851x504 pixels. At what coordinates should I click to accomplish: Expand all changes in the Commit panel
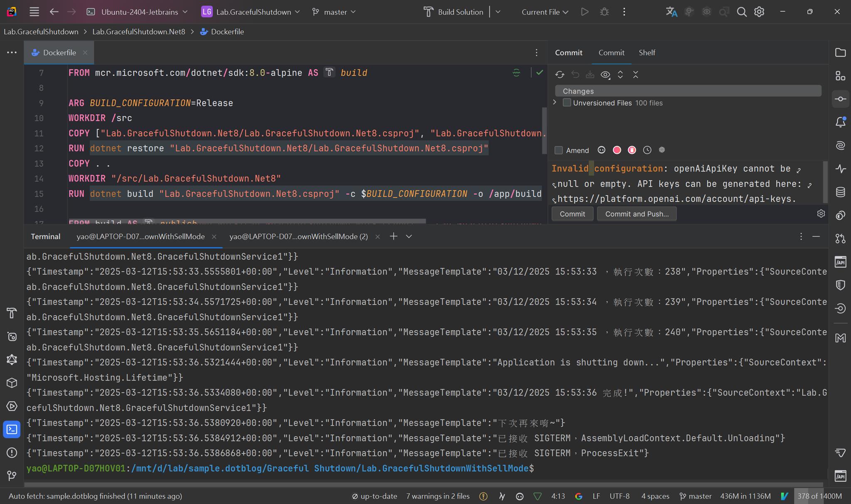point(620,74)
